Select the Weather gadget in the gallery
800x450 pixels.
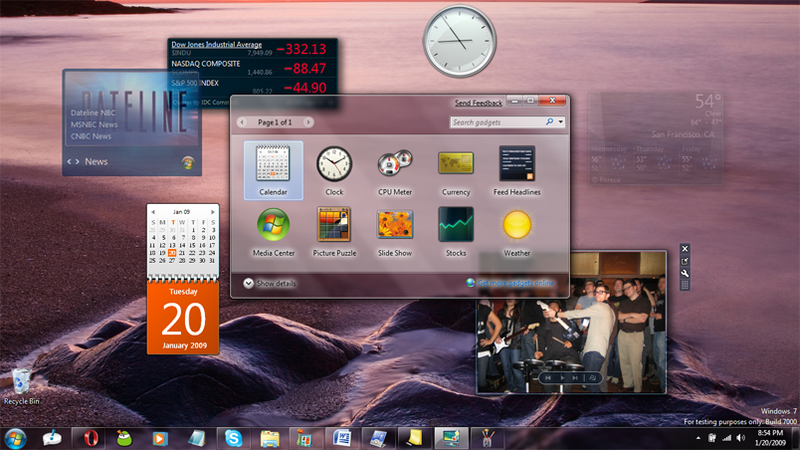517,231
